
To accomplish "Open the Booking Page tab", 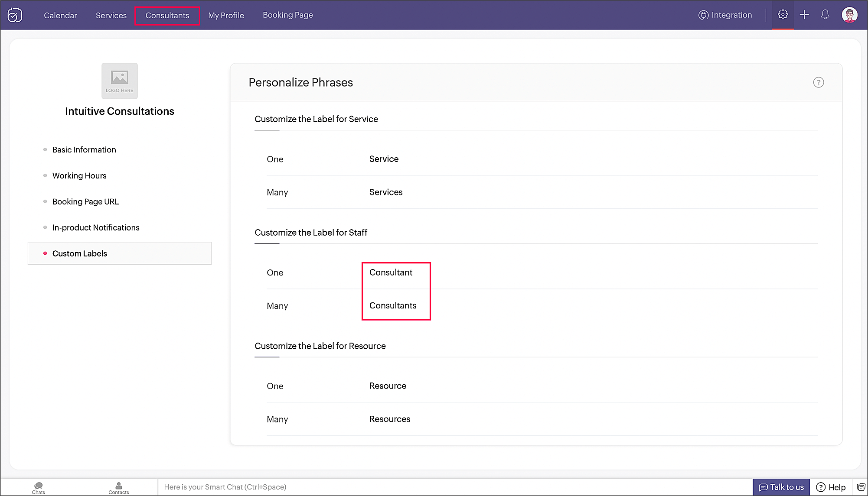I will pos(288,15).
